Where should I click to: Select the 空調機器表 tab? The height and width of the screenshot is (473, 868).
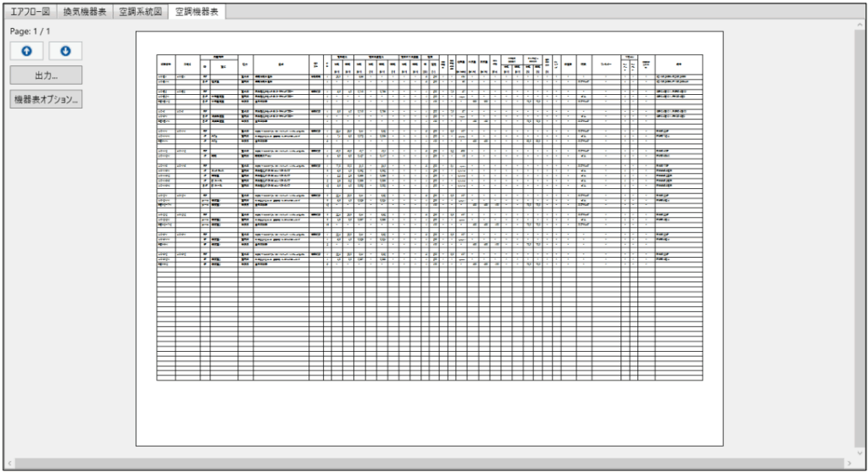click(196, 12)
